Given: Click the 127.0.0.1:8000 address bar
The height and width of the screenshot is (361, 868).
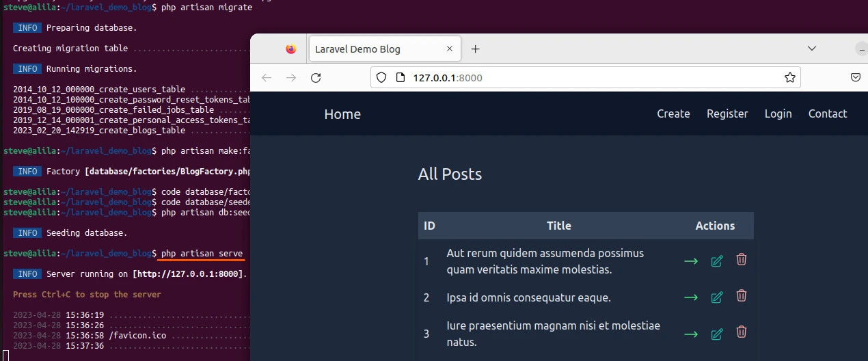Looking at the screenshot, I should pos(586,78).
